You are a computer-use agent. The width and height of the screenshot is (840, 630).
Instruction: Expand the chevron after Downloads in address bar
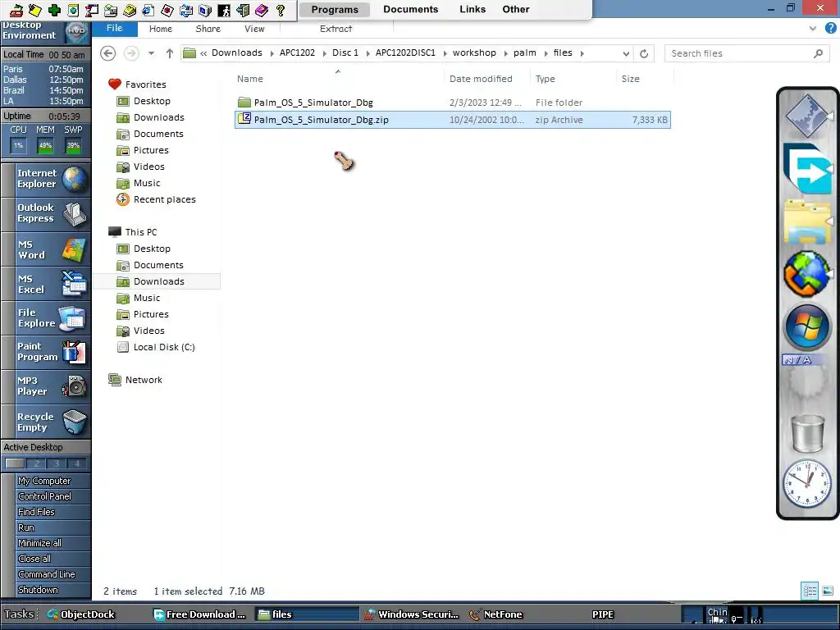click(271, 53)
